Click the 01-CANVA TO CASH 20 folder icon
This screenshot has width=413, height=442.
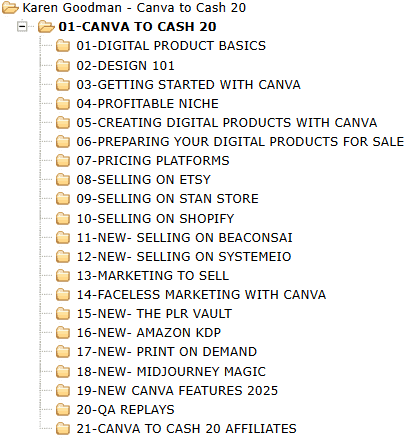[x=46, y=26]
